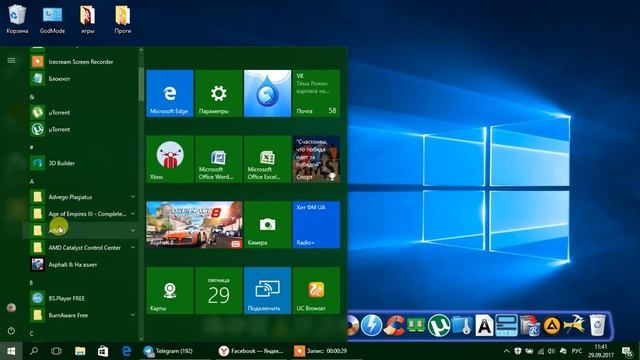Open Microsoft Office Excel tile

(267, 159)
